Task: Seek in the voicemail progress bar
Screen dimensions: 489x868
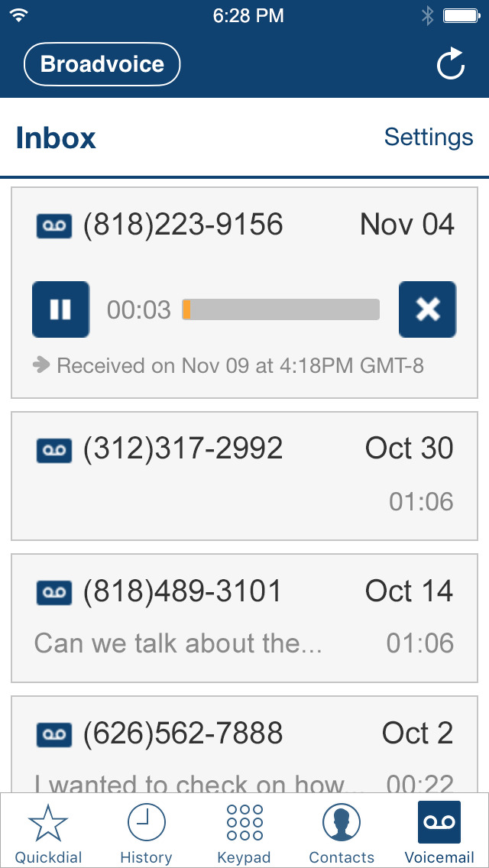Action: [x=280, y=309]
